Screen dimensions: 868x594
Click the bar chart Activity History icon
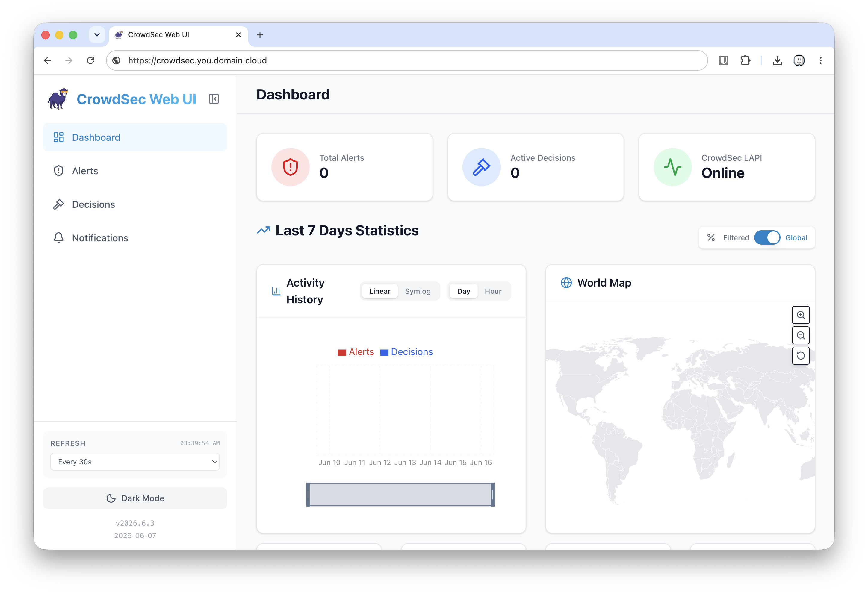click(276, 291)
